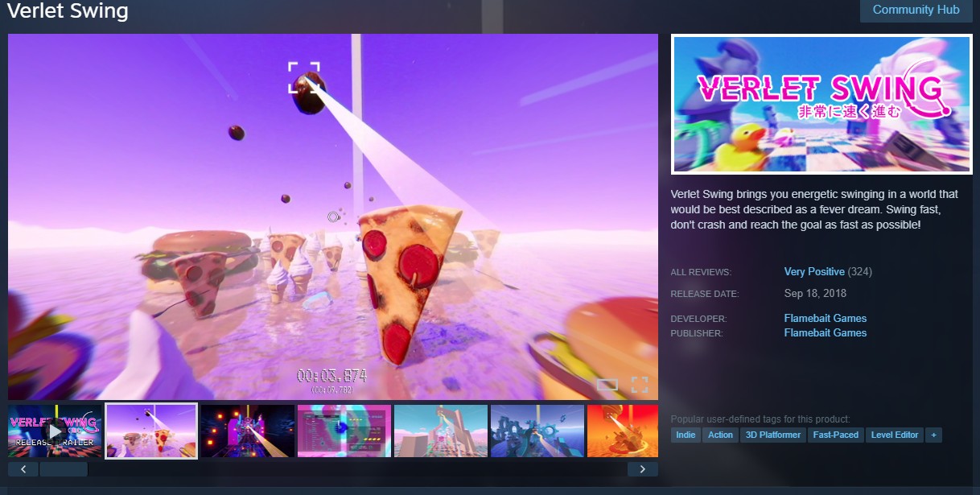The image size is (980, 495).
Task: Click the thumbnail strip scrollbar handle
Action: pos(64,469)
